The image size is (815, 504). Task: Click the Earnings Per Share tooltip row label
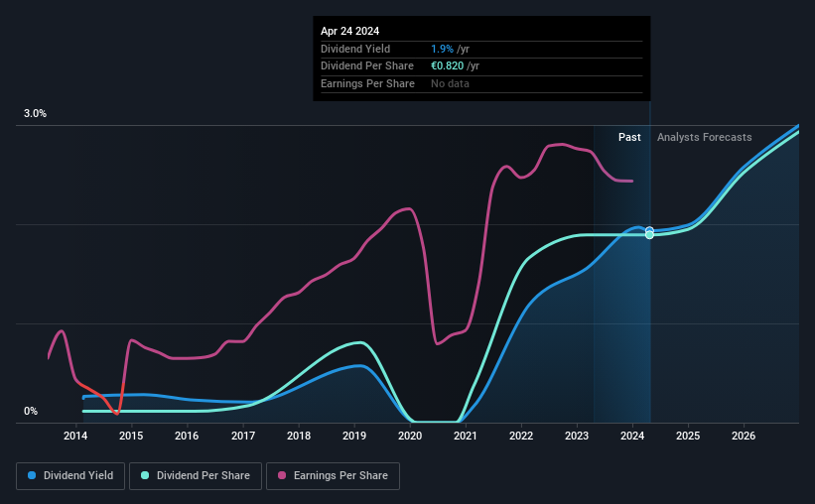click(x=367, y=83)
